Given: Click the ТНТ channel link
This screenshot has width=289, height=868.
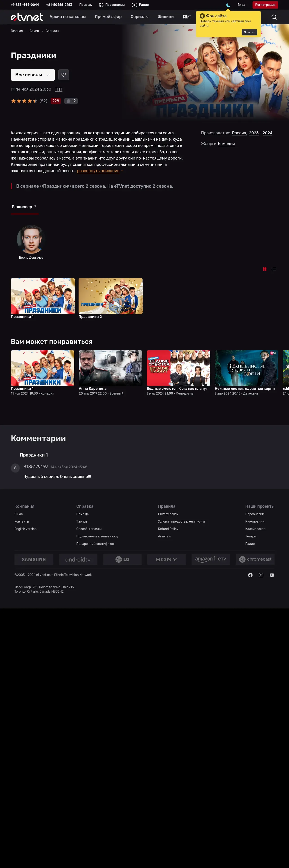Looking at the screenshot, I should pyautogui.click(x=59, y=89).
